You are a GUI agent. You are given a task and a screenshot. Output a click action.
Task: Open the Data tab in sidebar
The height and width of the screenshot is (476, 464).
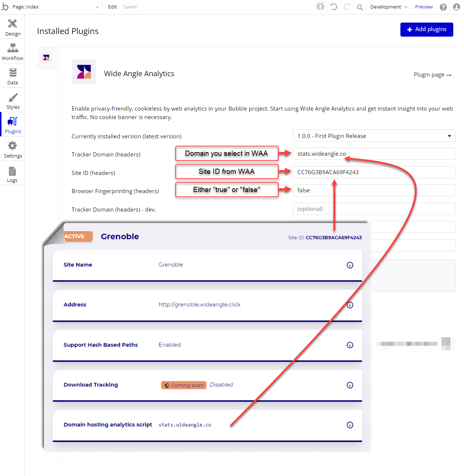point(13,76)
